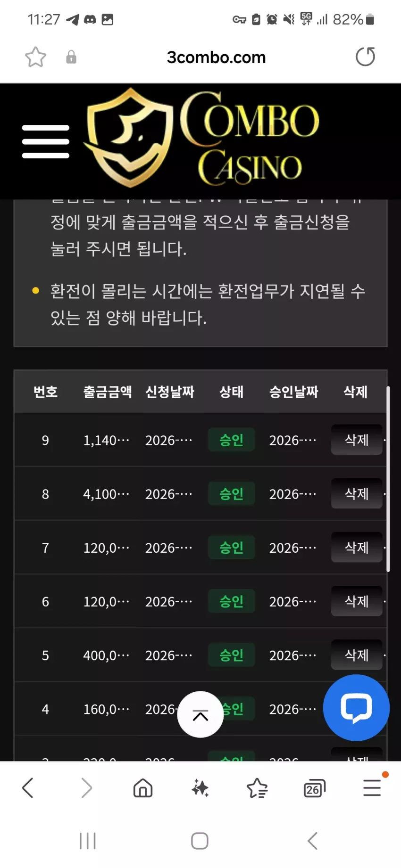Open the browser AI sparkle icon

coord(200,787)
